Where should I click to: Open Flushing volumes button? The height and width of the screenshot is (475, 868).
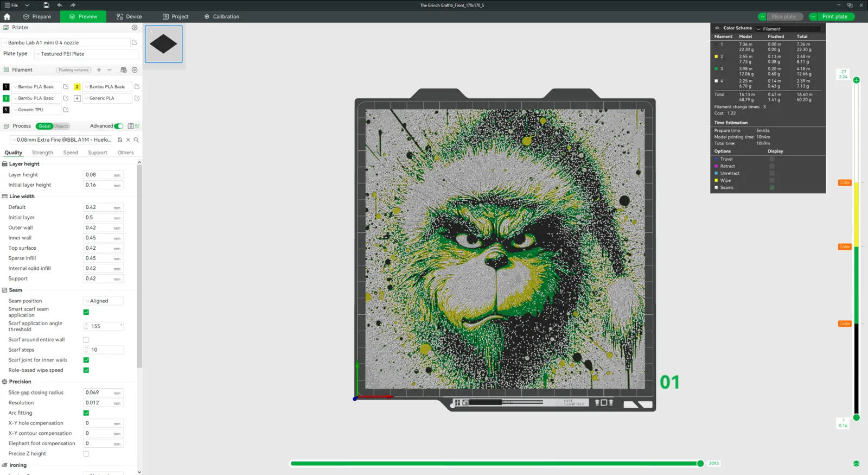pyautogui.click(x=74, y=70)
